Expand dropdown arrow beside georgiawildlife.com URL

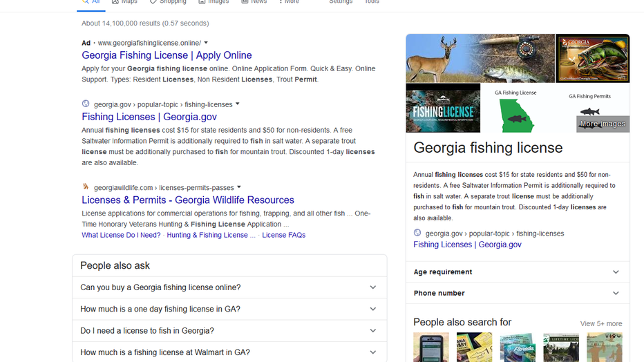(x=238, y=188)
